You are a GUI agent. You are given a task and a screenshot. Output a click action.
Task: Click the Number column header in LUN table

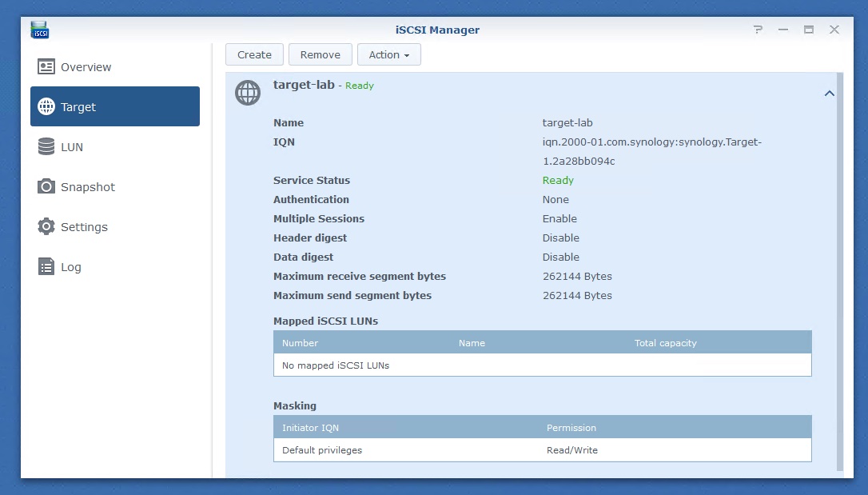click(301, 343)
